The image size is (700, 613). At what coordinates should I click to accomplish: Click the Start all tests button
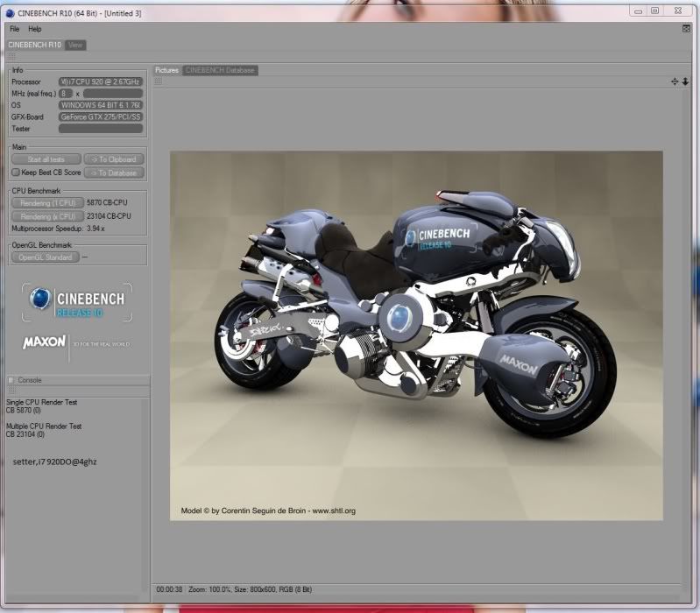coord(46,159)
